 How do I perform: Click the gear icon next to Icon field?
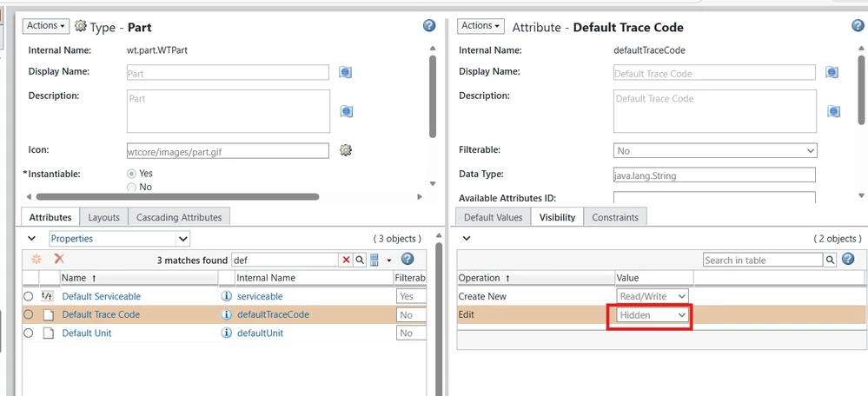pyautogui.click(x=346, y=150)
